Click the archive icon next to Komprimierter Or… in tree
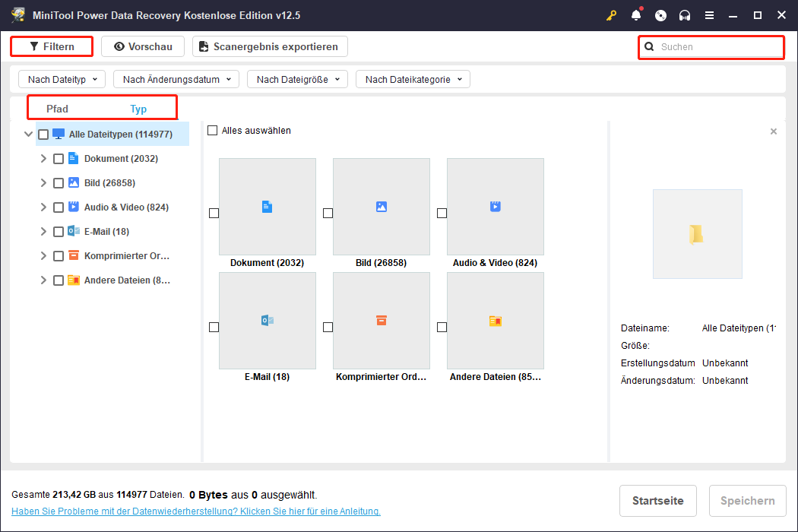Image resolution: width=798 pixels, height=532 pixels. [x=73, y=255]
